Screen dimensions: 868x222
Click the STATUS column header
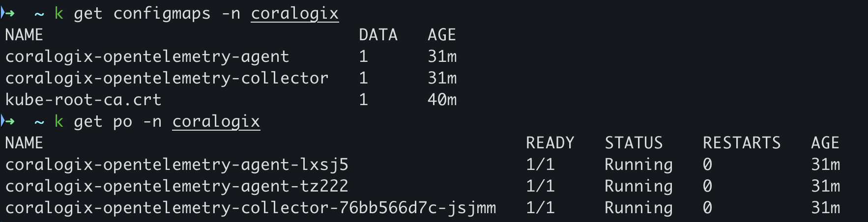click(634, 143)
